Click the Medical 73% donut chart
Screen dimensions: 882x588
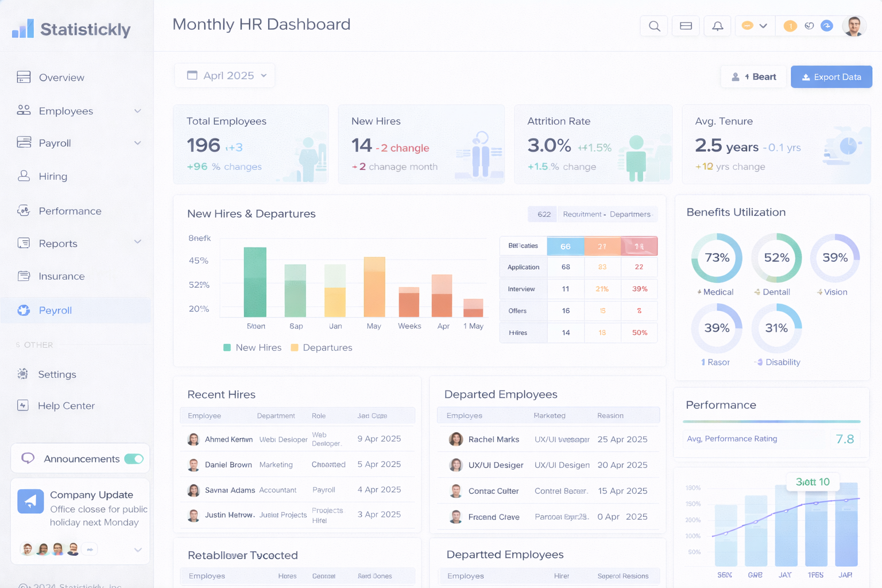tap(716, 258)
